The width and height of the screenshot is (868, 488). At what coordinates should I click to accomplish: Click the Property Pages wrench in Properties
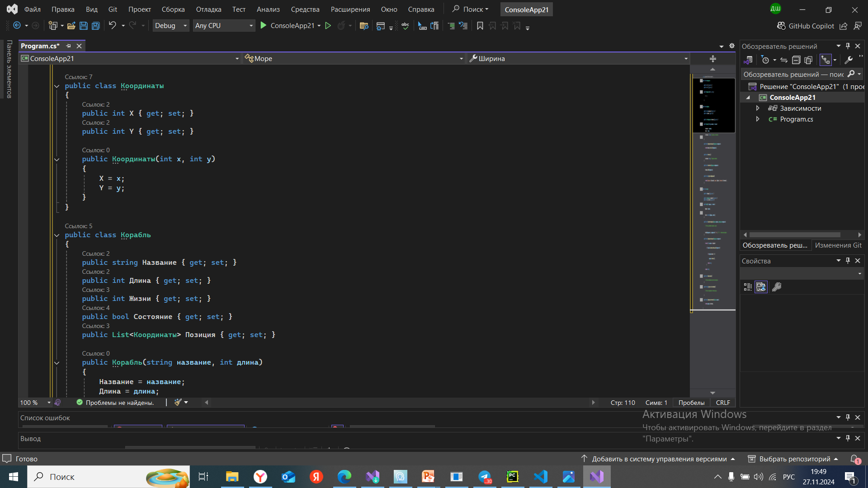777,287
